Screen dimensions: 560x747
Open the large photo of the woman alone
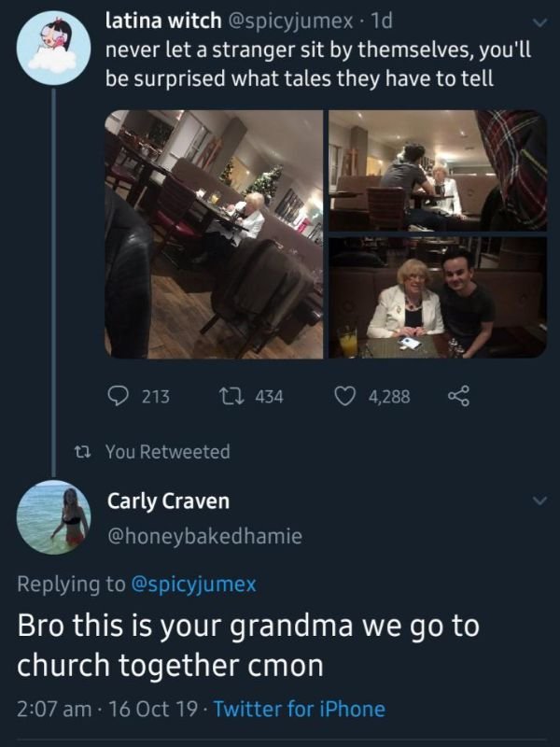pyautogui.click(x=214, y=234)
